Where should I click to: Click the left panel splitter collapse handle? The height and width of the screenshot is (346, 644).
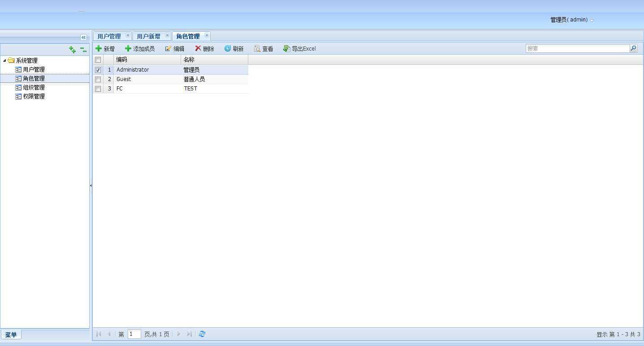click(x=91, y=185)
